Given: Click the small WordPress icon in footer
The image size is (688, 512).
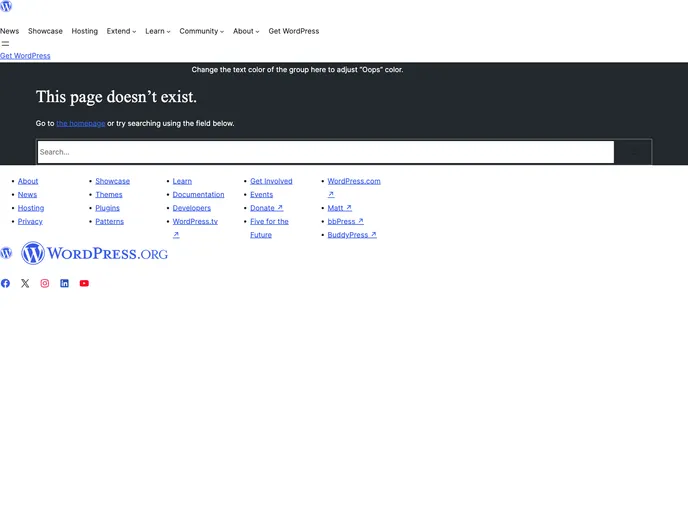Looking at the screenshot, I should pyautogui.click(x=6, y=253).
